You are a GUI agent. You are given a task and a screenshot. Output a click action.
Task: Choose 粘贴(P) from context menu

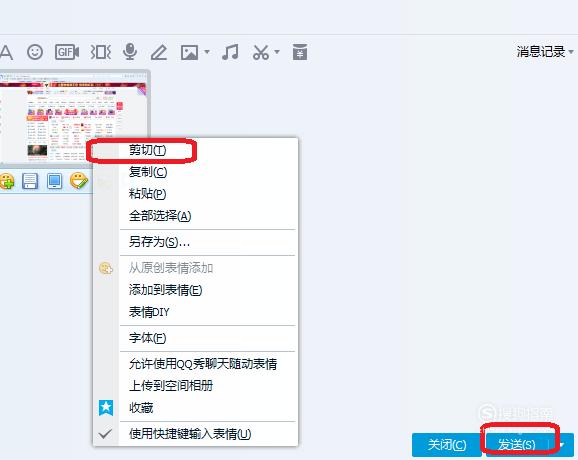click(x=195, y=194)
